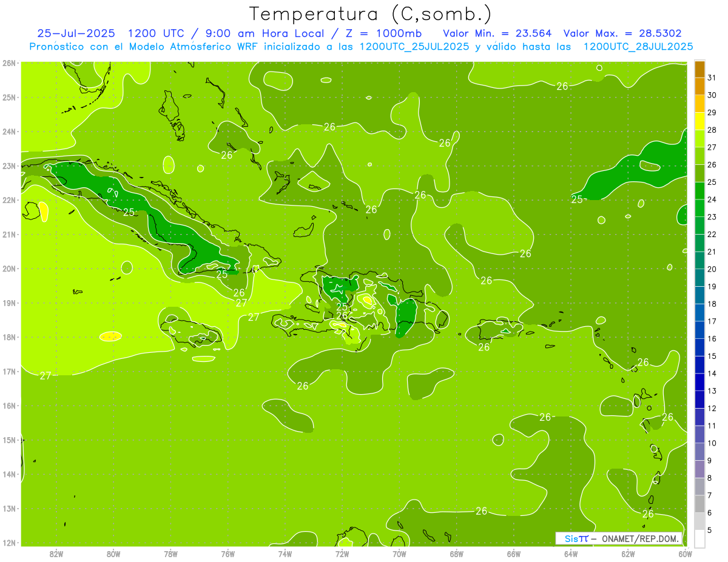Click the gray swatch between 6 and 7
Screen dimensions: 728x562
(699, 504)
